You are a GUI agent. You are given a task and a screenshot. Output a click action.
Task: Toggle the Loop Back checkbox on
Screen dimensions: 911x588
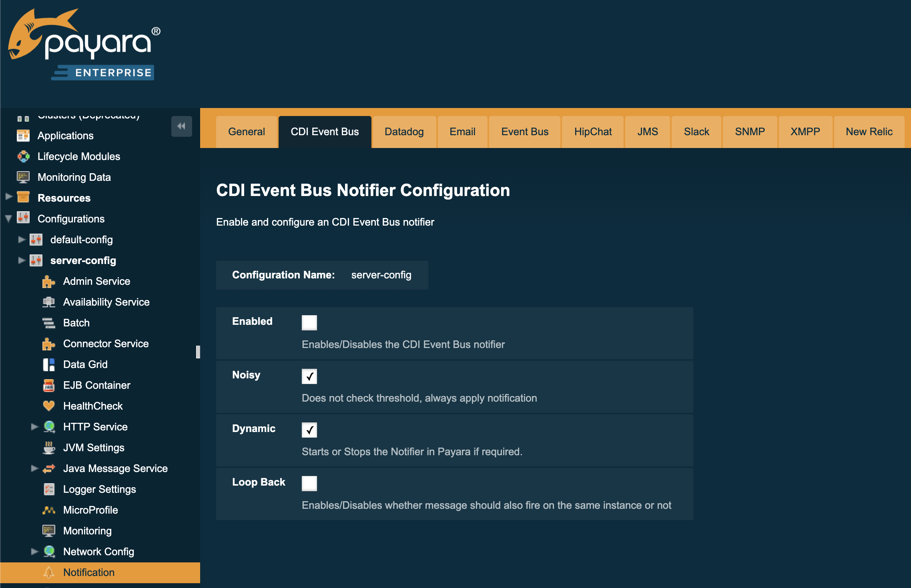[x=309, y=483]
